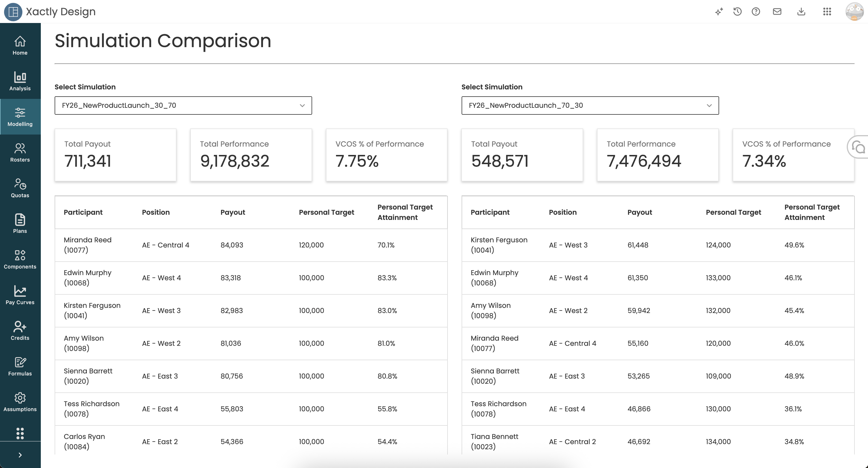This screenshot has width=868, height=468.
Task: Expand the sidebar with bottom chevron
Action: point(20,455)
